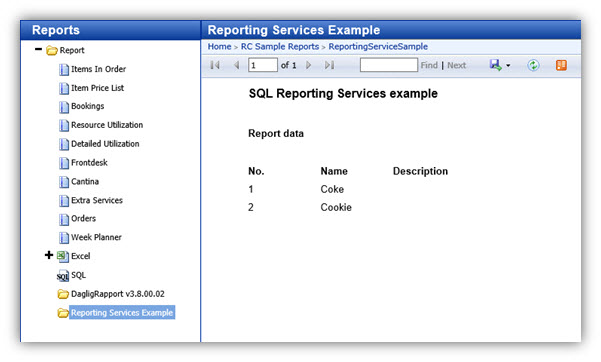
Task: Go to next report page
Action: pos(309,65)
